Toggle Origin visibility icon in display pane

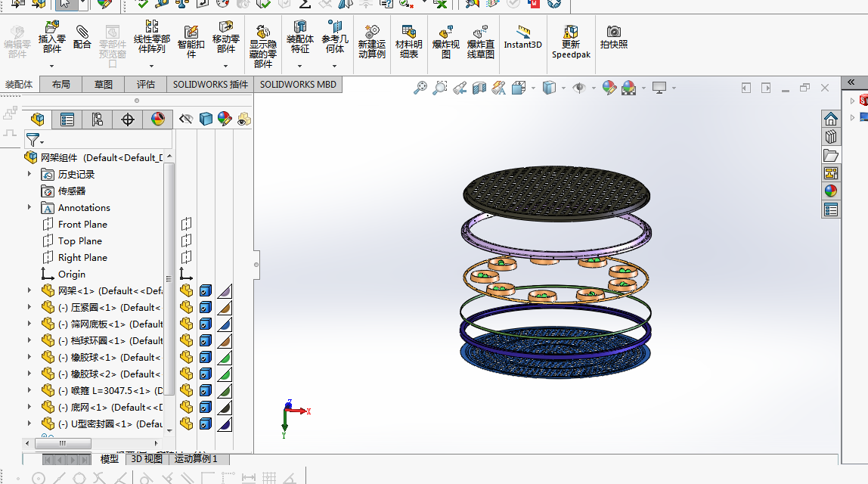[186, 274]
